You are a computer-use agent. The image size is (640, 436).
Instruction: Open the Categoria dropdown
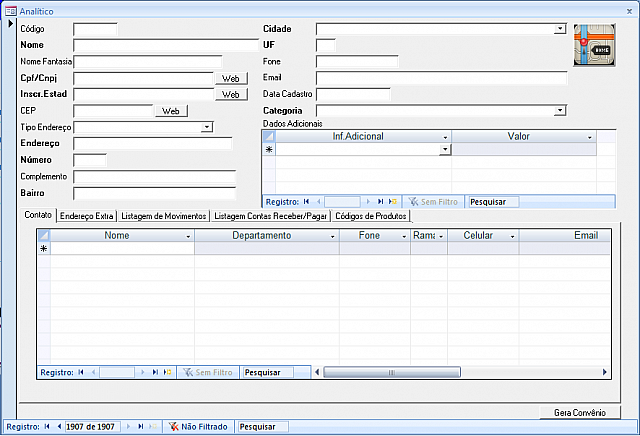[560, 111]
